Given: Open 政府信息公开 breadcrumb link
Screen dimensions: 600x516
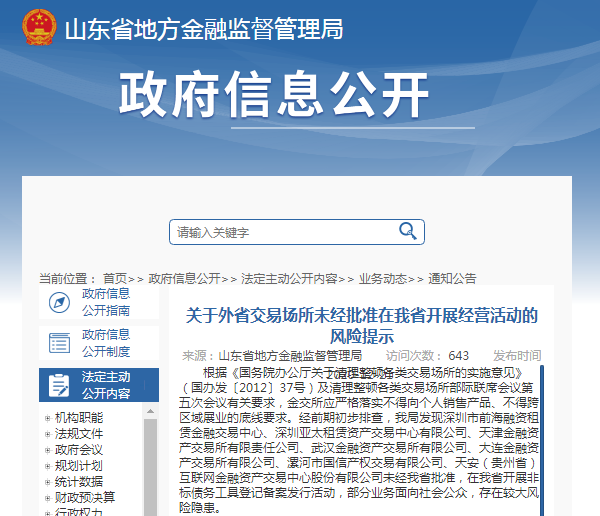Looking at the screenshot, I should 184,278.
